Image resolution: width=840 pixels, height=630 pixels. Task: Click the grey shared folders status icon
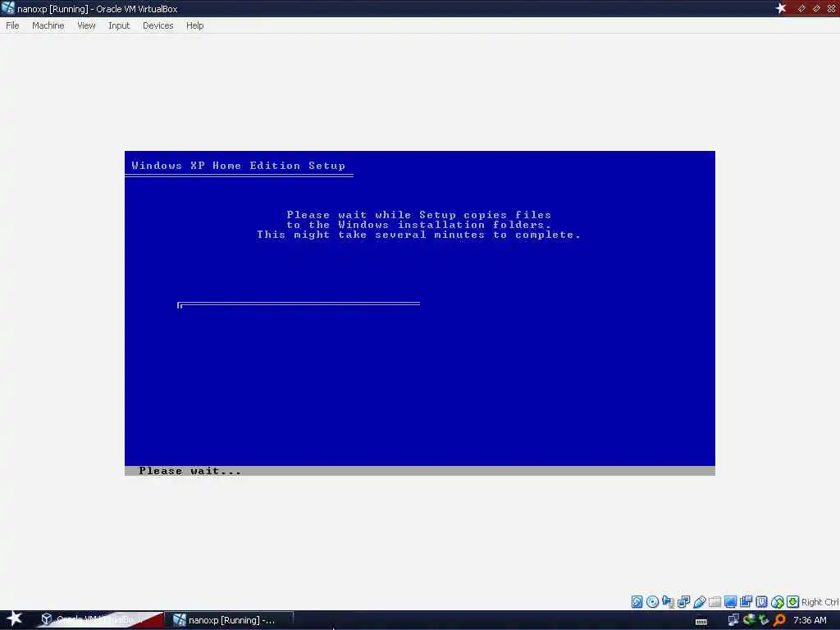714,601
